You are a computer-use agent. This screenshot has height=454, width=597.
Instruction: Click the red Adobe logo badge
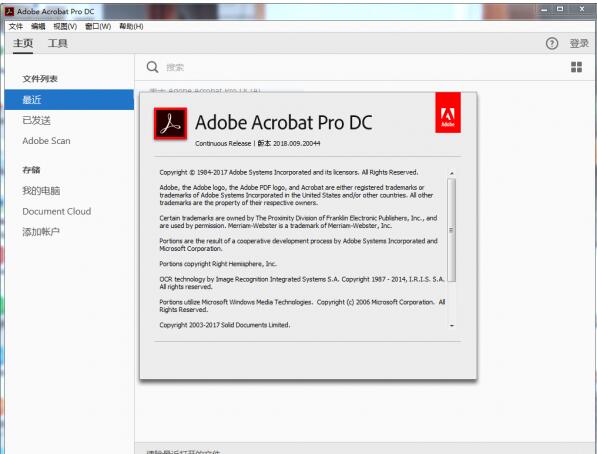click(448, 112)
